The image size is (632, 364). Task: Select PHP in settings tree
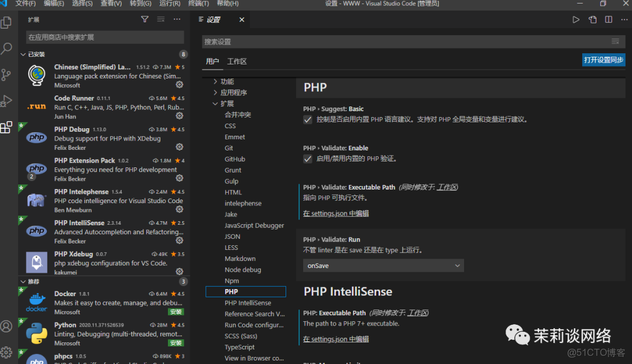tap(245, 291)
